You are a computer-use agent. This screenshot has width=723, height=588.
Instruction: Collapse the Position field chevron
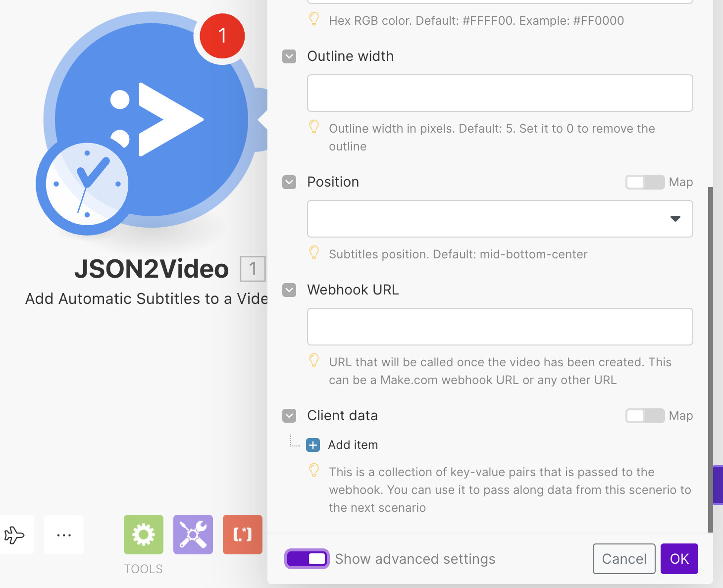pos(289,182)
